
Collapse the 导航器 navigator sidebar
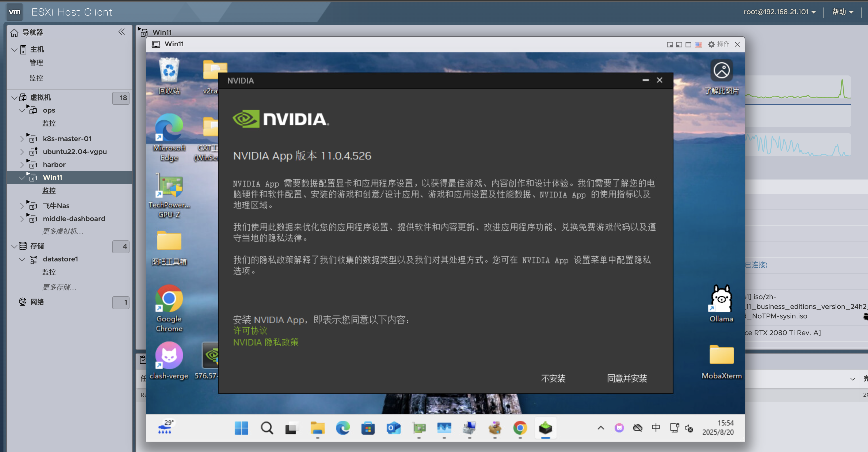point(122,32)
